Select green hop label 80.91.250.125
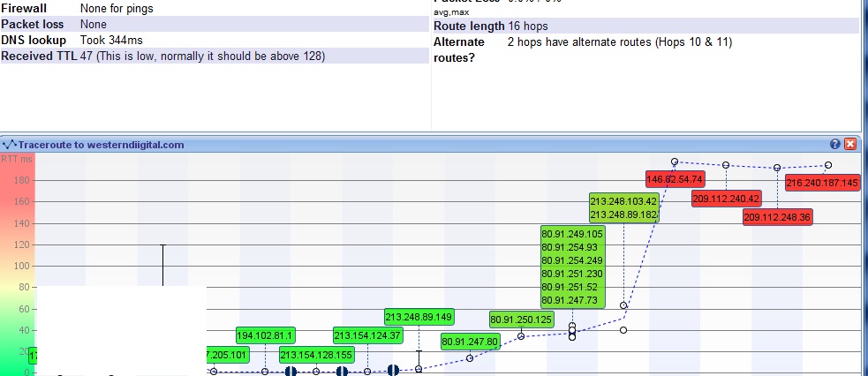868x376 pixels. (x=521, y=320)
